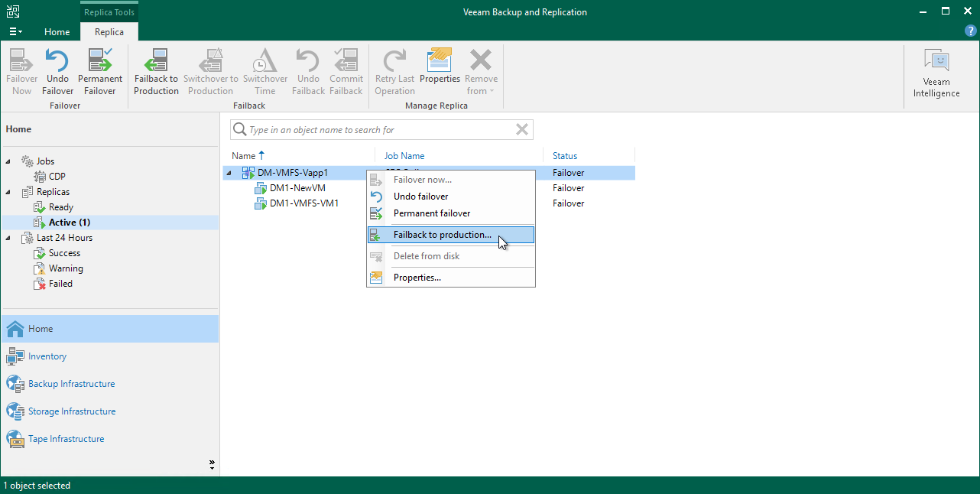Open the Backup Infrastructure view
Viewport: 980px width, 494px height.
pos(110,384)
